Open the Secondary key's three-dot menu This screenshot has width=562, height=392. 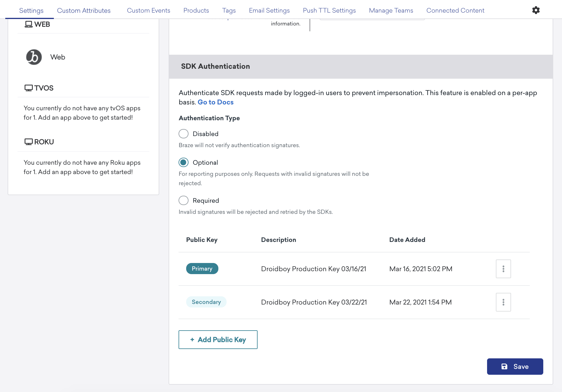click(503, 302)
